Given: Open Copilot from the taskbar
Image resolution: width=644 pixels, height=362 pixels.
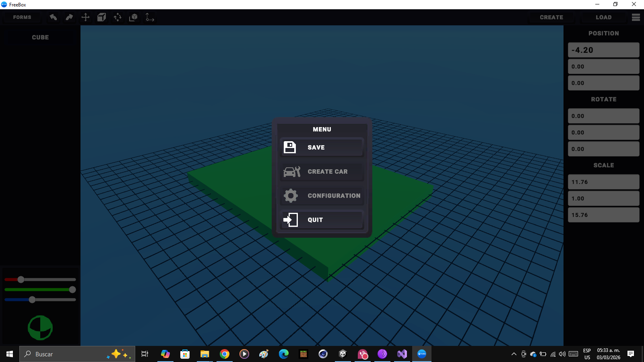Looking at the screenshot, I should [x=165, y=354].
